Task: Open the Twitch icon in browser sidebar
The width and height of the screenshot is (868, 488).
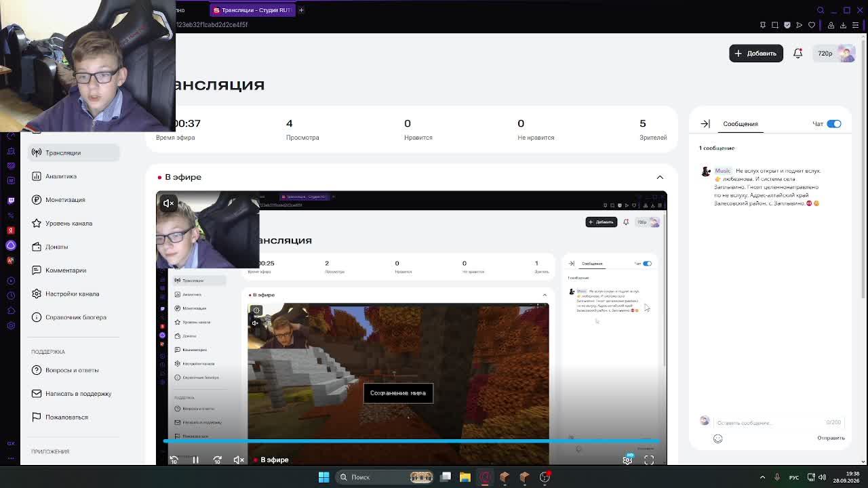Action: [x=11, y=201]
